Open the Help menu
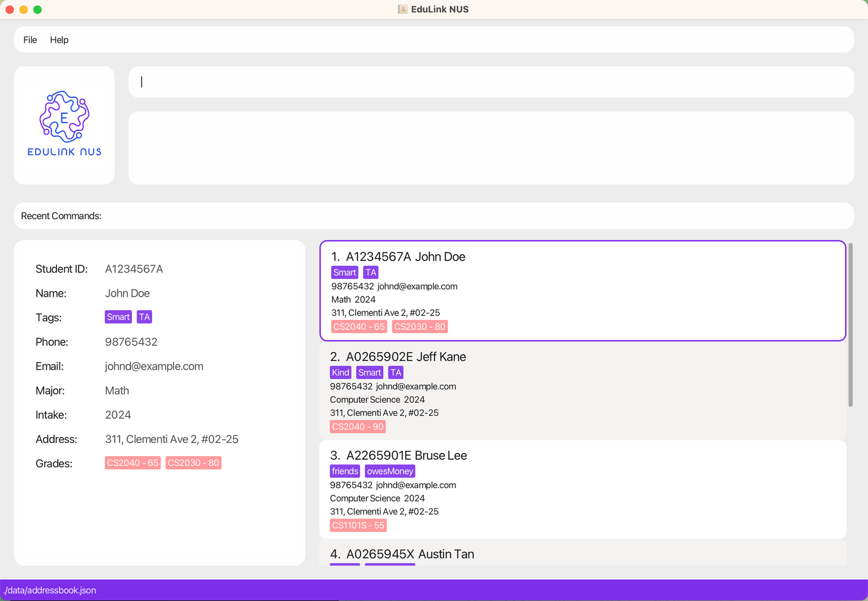 [x=59, y=40]
